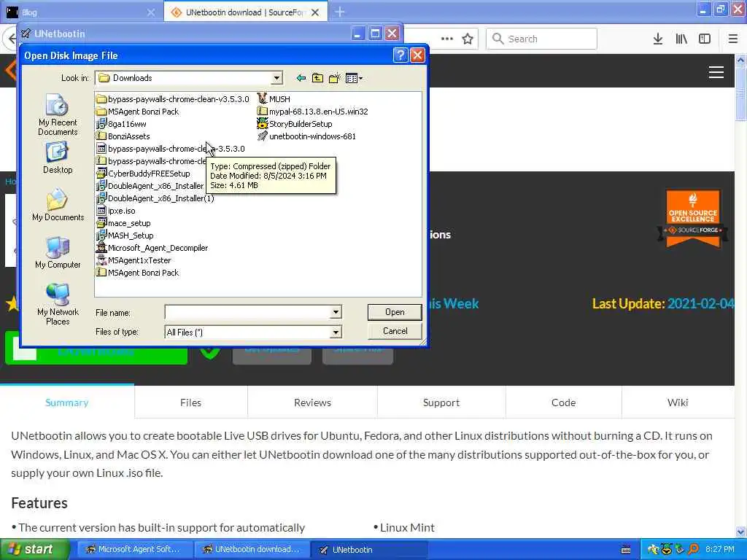
Task: Open My Computer in places bar
Action: point(58,253)
